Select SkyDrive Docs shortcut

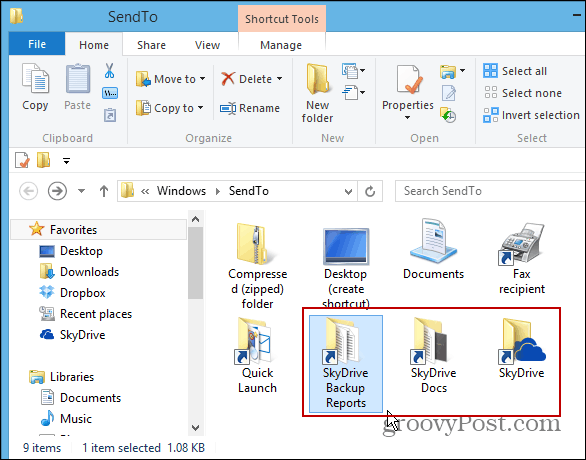[434, 355]
